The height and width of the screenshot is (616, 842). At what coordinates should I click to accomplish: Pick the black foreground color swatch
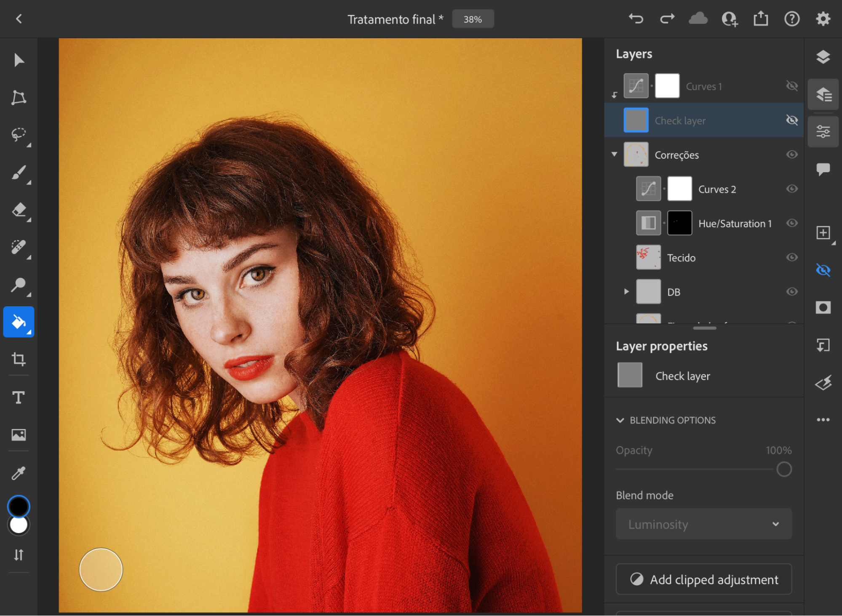[x=19, y=507]
